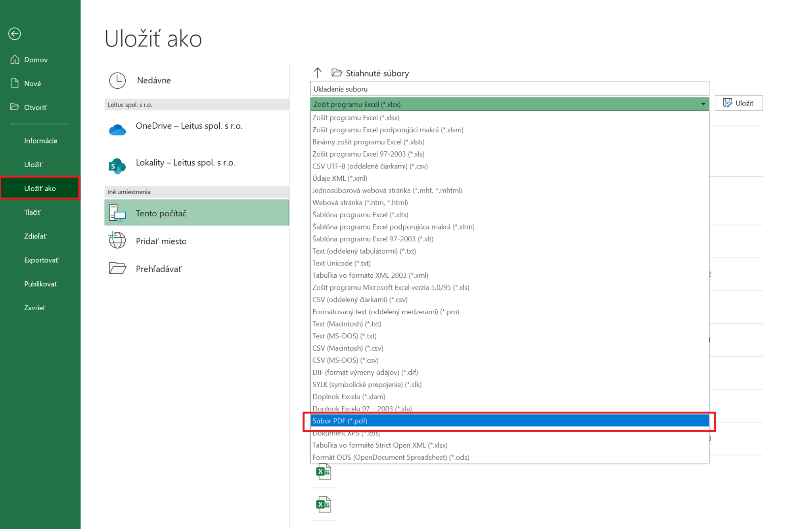The image size is (812, 529).
Task: Select Zošit programu Excel 97-2003 (*.xls)
Action: point(509,154)
